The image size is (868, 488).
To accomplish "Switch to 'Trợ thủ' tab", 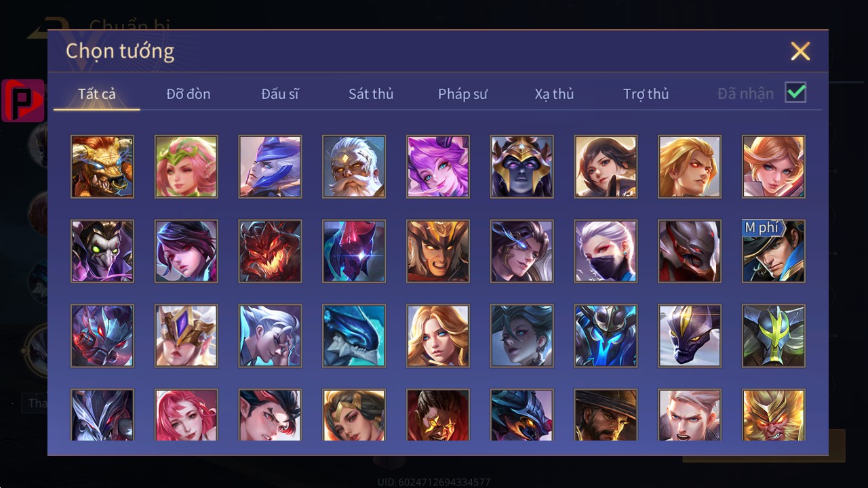I will click(646, 94).
